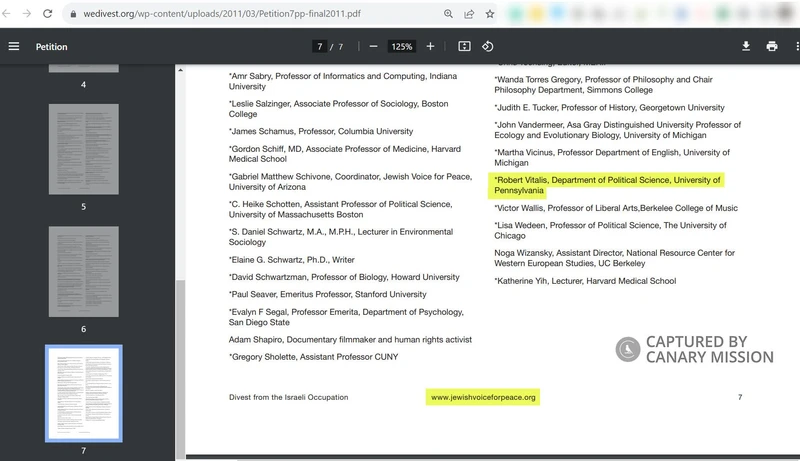
Task: Zoom out with the minus button
Action: tap(373, 47)
